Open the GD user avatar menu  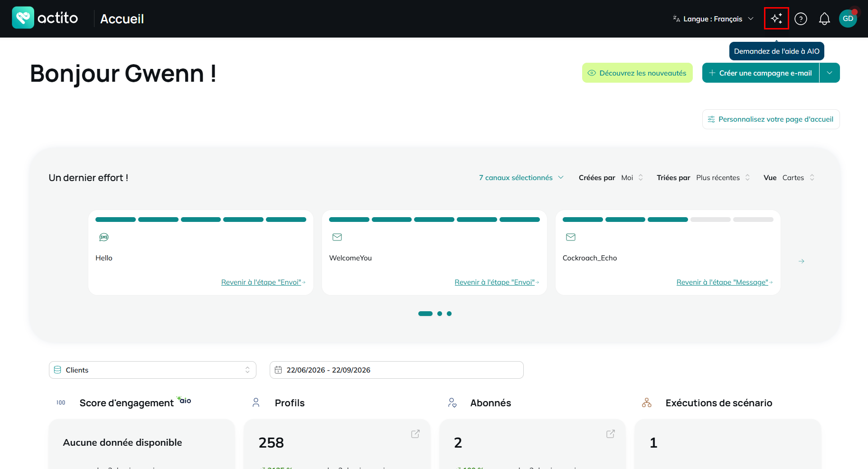(848, 19)
